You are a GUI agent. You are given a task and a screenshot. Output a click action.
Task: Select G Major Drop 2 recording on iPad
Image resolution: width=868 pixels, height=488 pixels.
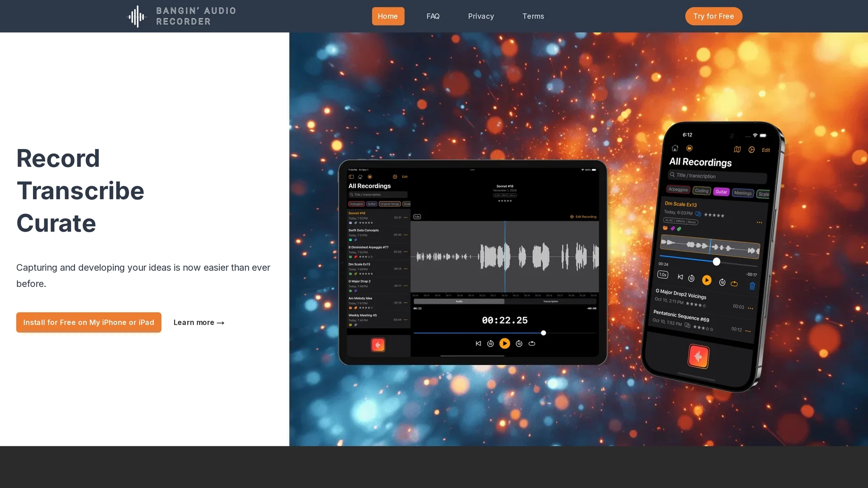pos(378,286)
